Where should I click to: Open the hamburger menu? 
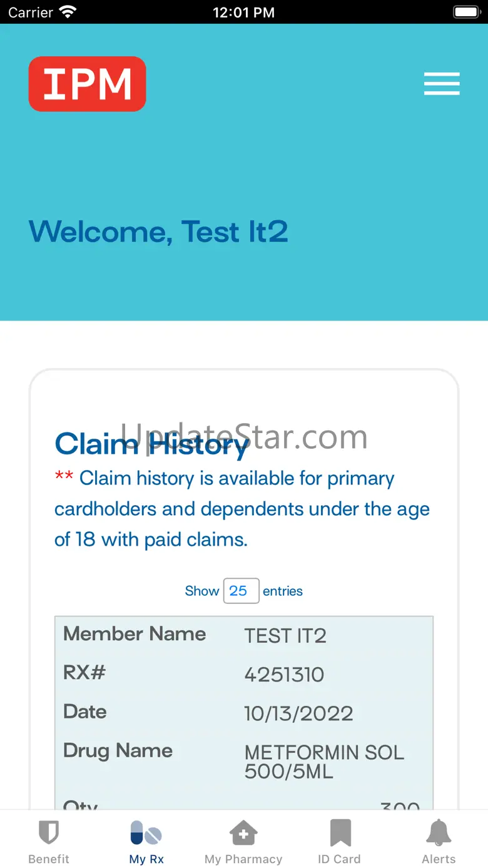(x=442, y=84)
